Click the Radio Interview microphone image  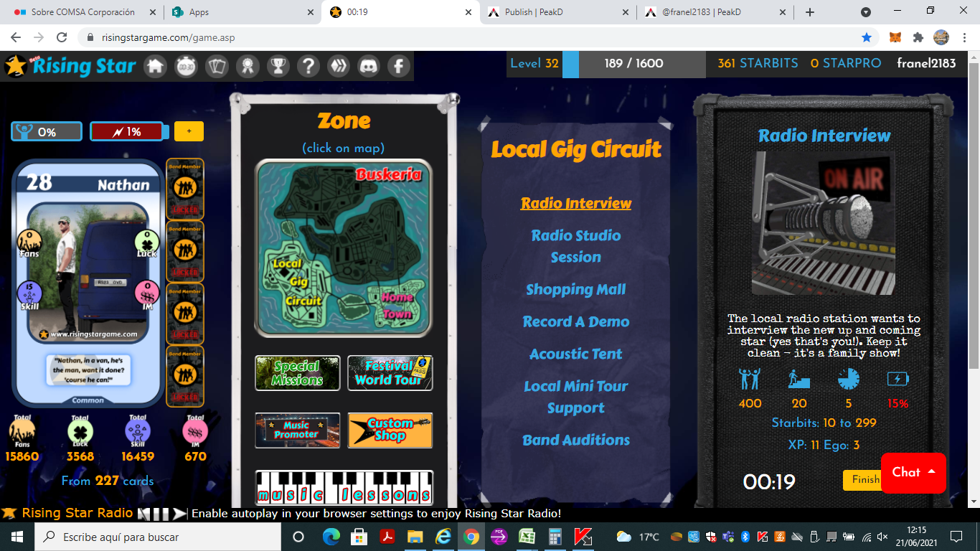click(824, 222)
